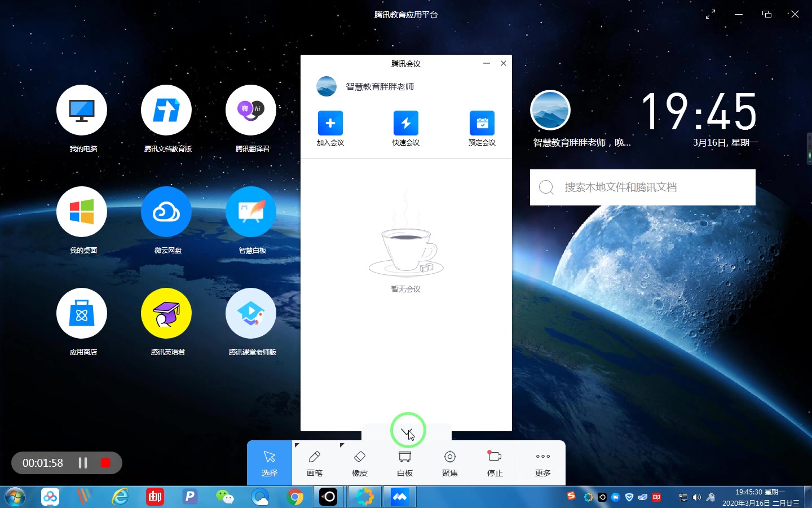
Task: Open 更多 more options menu
Action: pos(543,463)
